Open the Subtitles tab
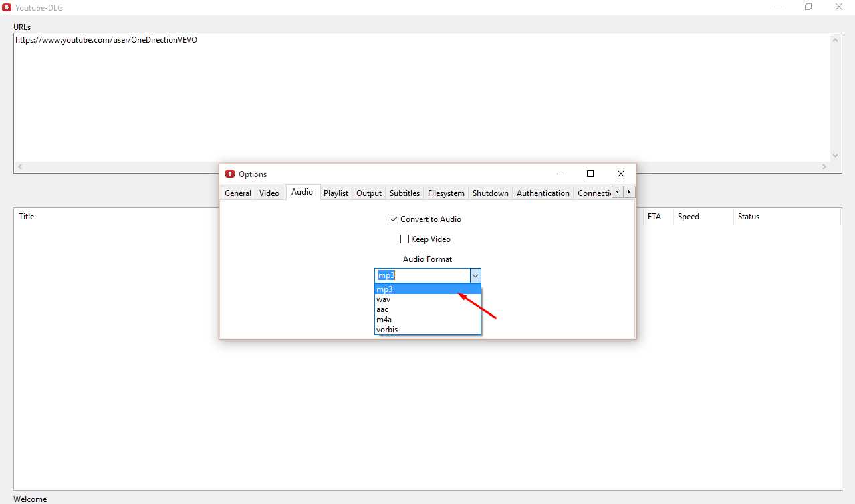 [404, 193]
